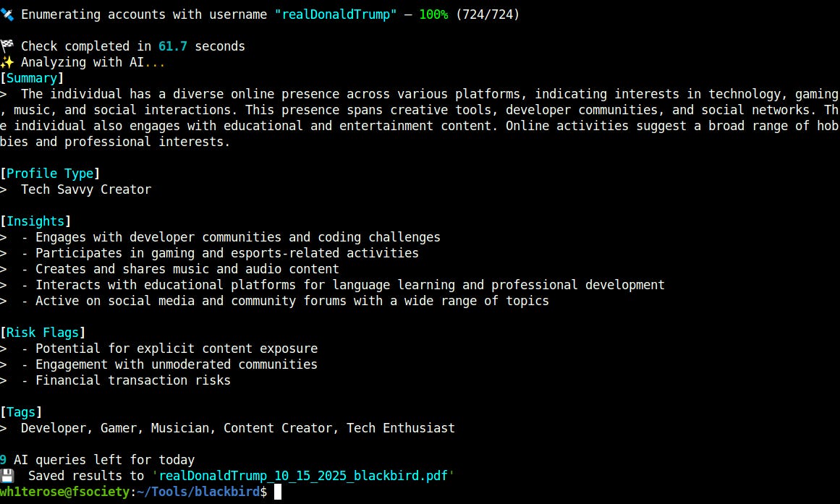Click the sparkles emoji beside Analyzing with AI
The width and height of the screenshot is (840, 504).
point(7,62)
